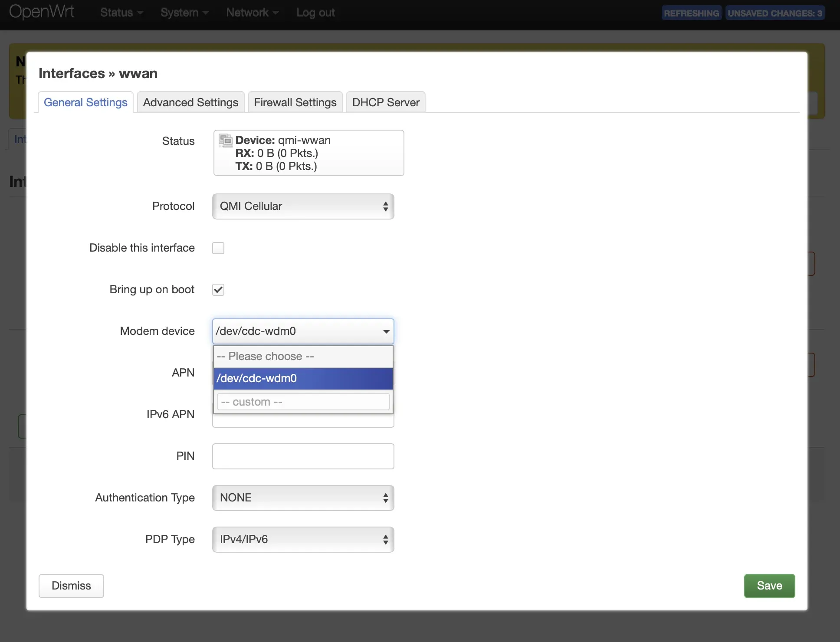Click the 'Interfaces » wwan' dialog heading
This screenshot has width=840, height=642.
pos(98,73)
